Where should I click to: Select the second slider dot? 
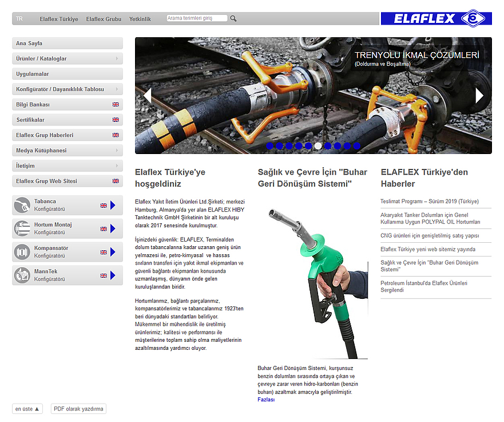[x=280, y=146]
